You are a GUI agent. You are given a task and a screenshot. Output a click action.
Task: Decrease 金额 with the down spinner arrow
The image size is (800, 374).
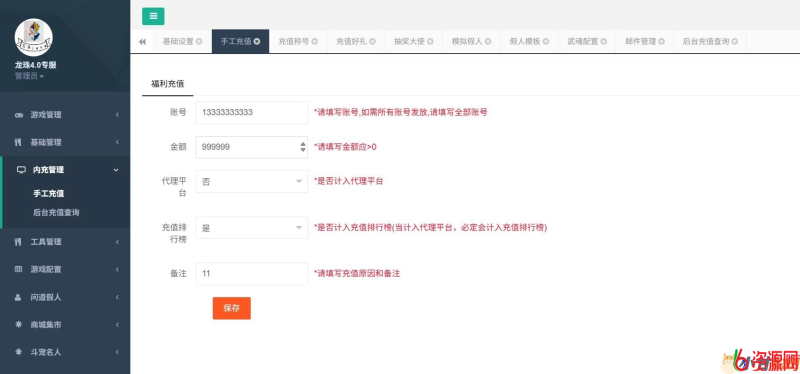(x=303, y=151)
